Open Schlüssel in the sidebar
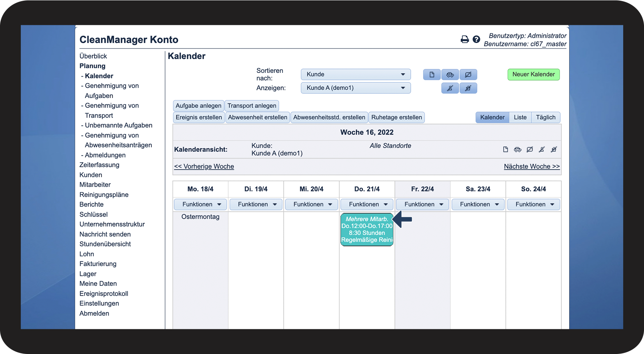 (94, 214)
